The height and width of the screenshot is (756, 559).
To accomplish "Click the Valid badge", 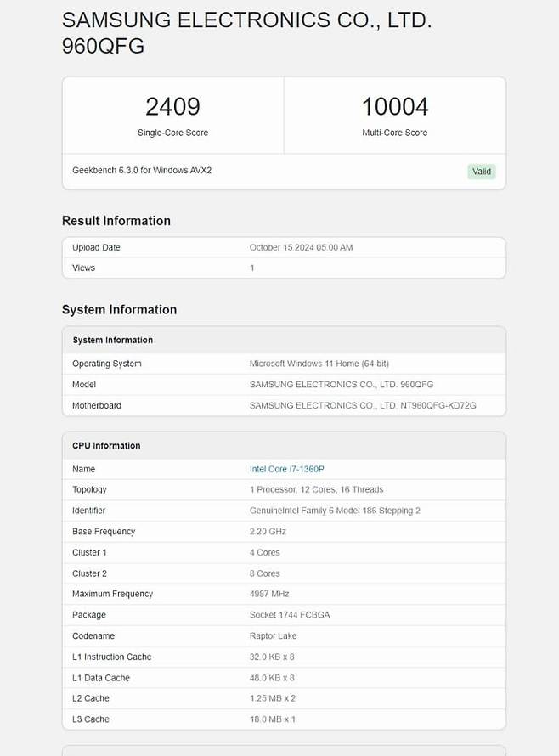I will point(482,171).
